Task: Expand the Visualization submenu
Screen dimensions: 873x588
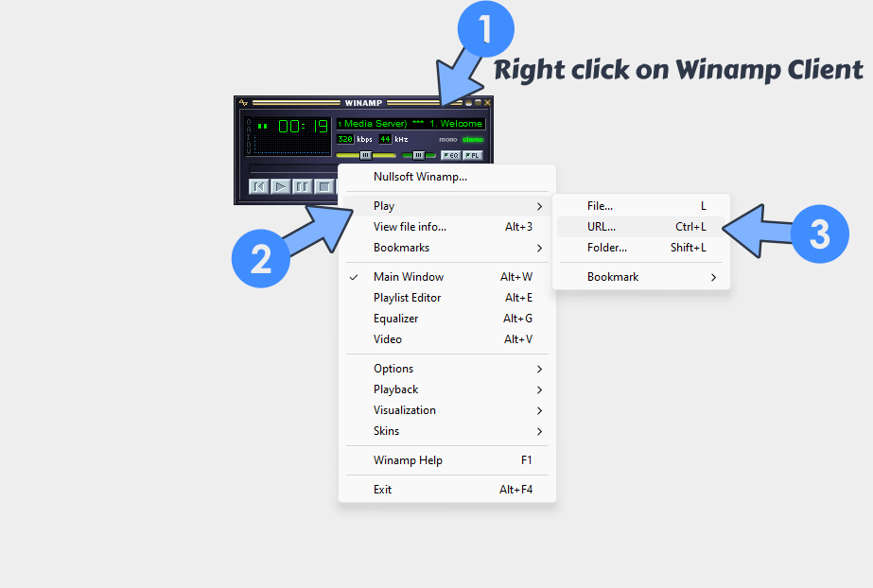Action: (405, 410)
